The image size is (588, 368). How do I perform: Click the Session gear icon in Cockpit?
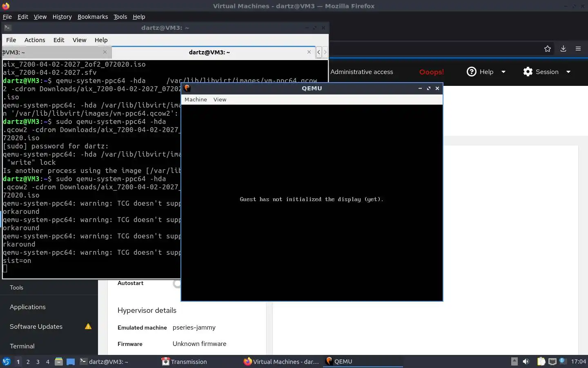point(528,72)
